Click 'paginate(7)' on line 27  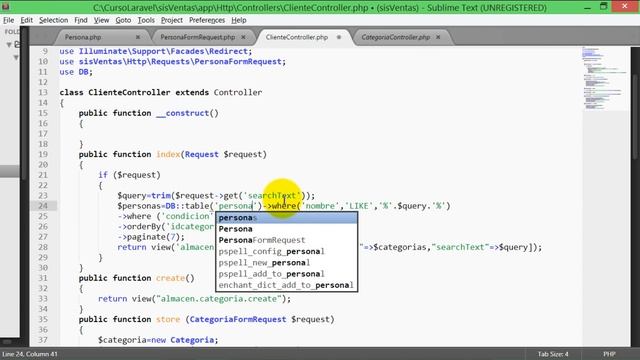(153, 237)
